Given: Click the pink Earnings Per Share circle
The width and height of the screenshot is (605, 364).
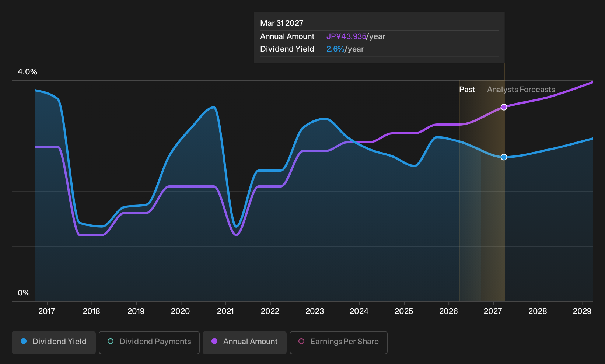Looking at the screenshot, I should click(301, 342).
